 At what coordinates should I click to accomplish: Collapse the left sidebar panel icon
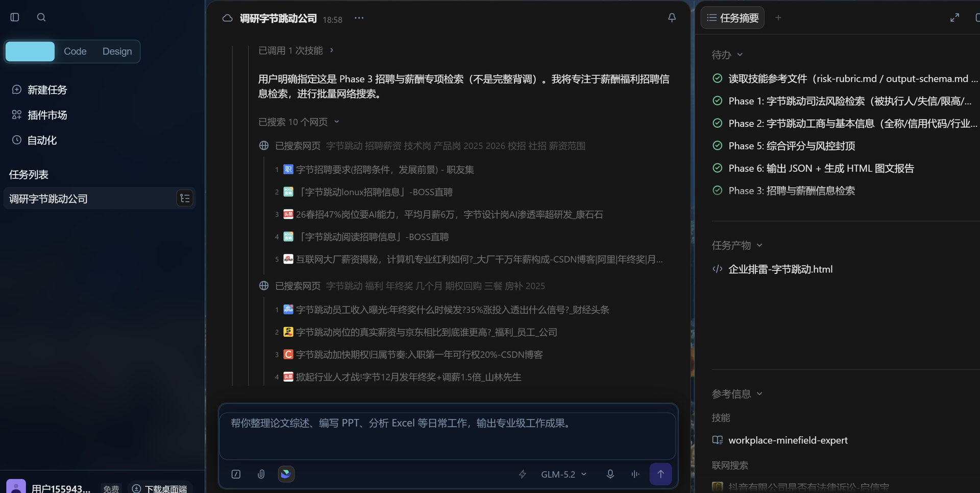point(15,17)
